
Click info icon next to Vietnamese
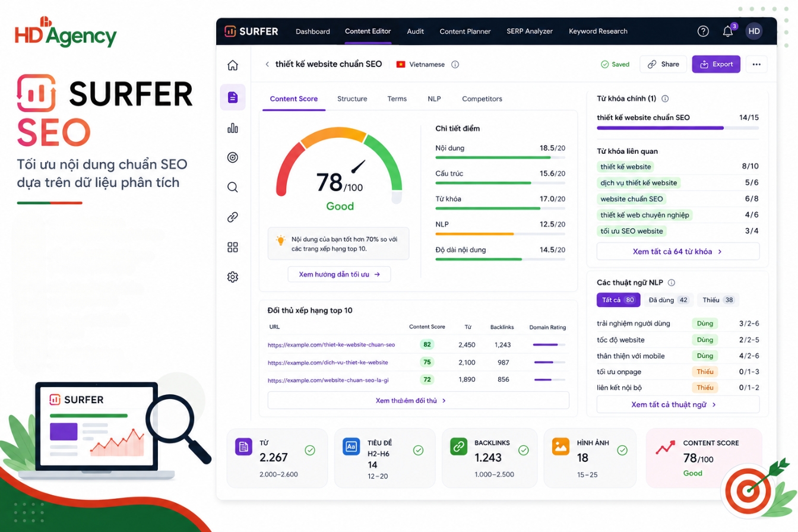[x=455, y=64]
